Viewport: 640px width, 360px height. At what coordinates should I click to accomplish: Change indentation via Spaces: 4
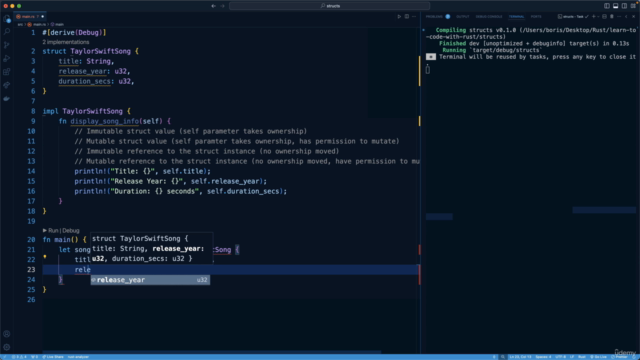point(543,357)
